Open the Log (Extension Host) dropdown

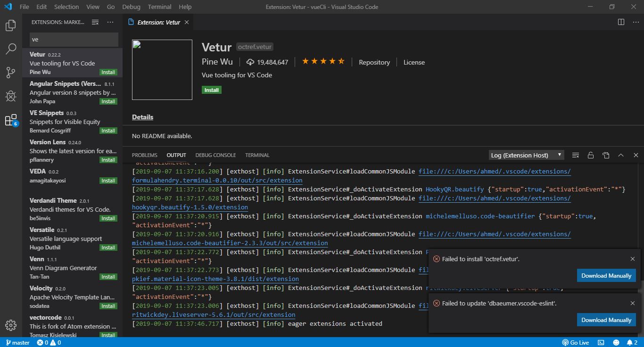[x=526, y=155]
